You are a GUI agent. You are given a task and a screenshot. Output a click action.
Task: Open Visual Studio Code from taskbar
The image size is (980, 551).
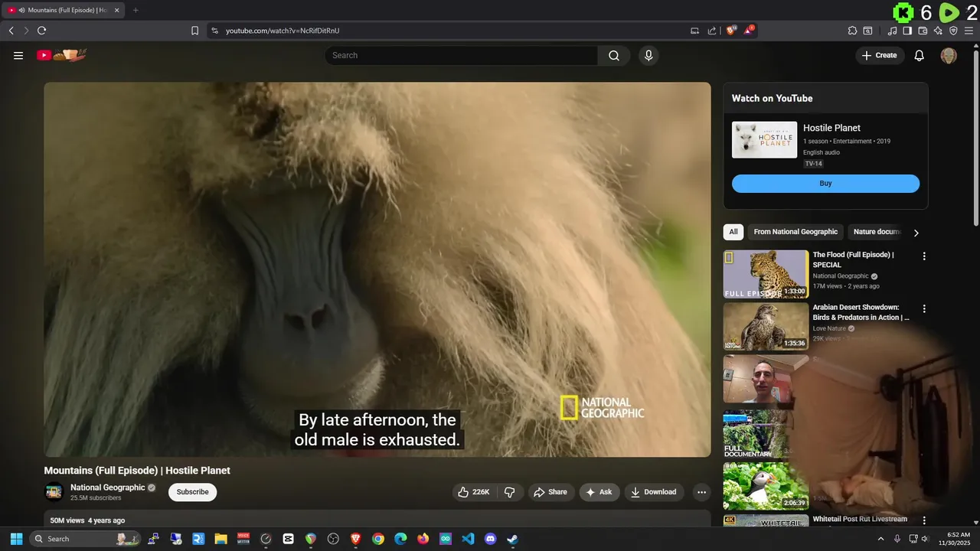tap(468, 539)
